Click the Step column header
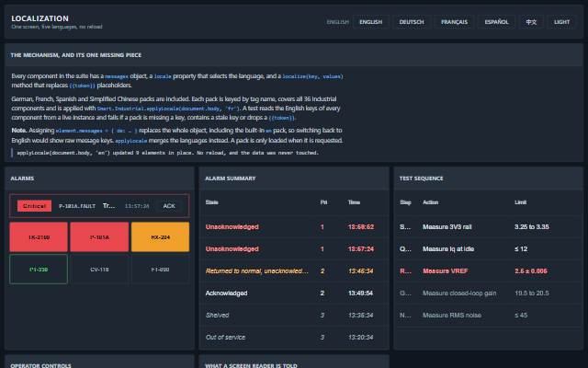588x368 pixels. [x=405, y=202]
